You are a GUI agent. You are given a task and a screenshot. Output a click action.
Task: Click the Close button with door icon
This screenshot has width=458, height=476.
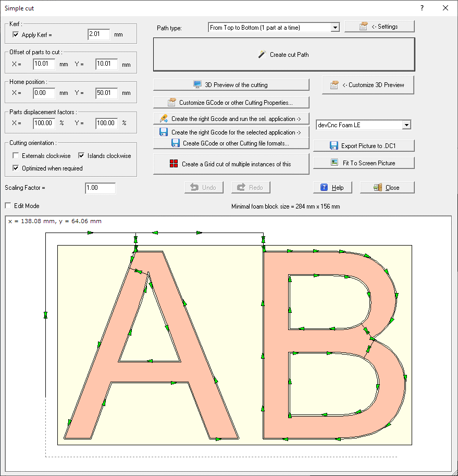(387, 188)
